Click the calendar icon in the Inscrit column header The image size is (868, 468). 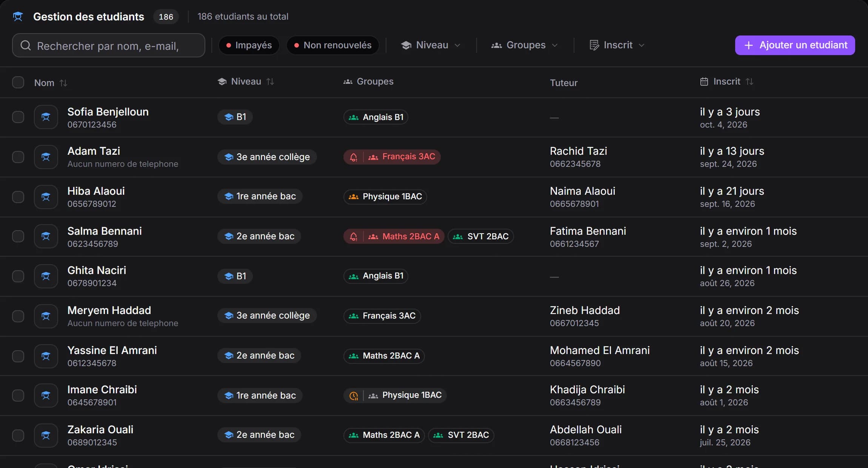click(x=704, y=82)
